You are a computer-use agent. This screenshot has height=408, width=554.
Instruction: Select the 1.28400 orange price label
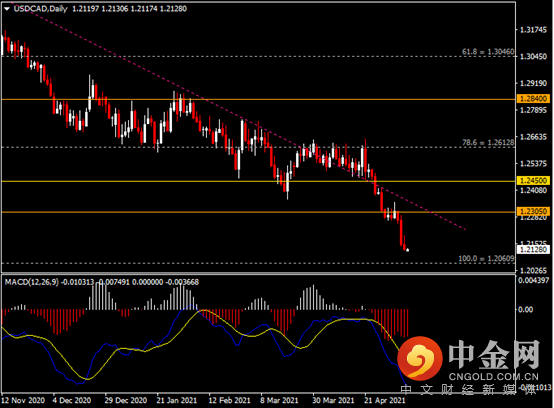point(534,99)
